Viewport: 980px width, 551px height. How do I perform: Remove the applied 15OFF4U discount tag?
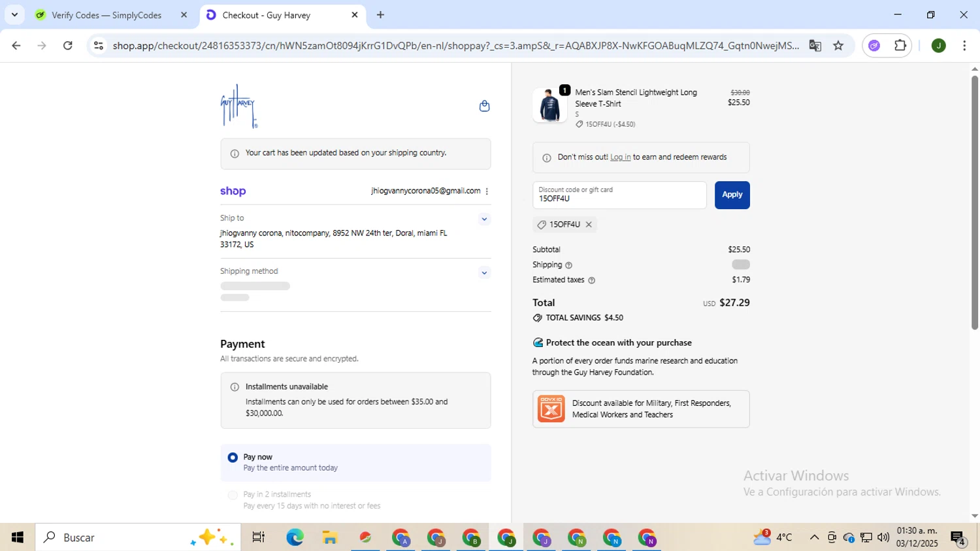click(x=589, y=224)
